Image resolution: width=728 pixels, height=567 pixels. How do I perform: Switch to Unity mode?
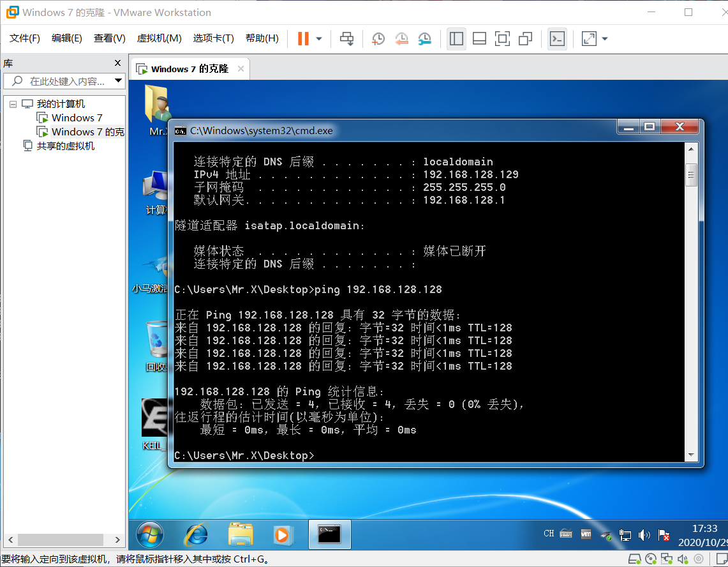(525, 38)
